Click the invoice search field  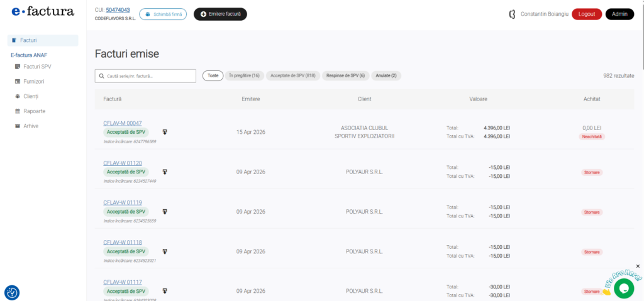[x=145, y=76]
